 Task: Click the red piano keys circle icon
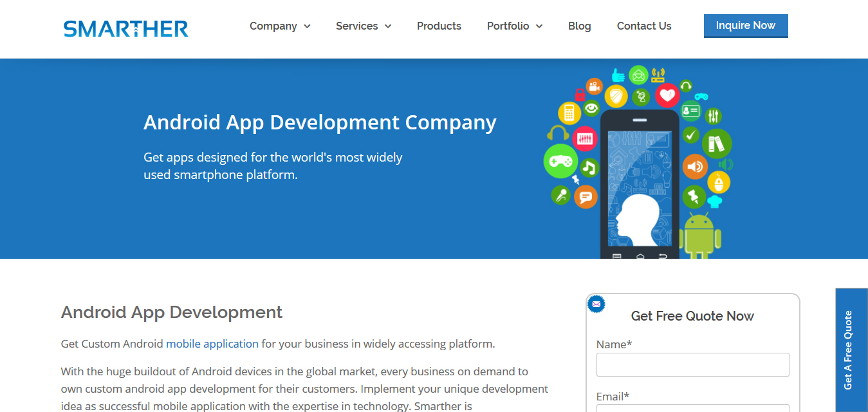[585, 138]
